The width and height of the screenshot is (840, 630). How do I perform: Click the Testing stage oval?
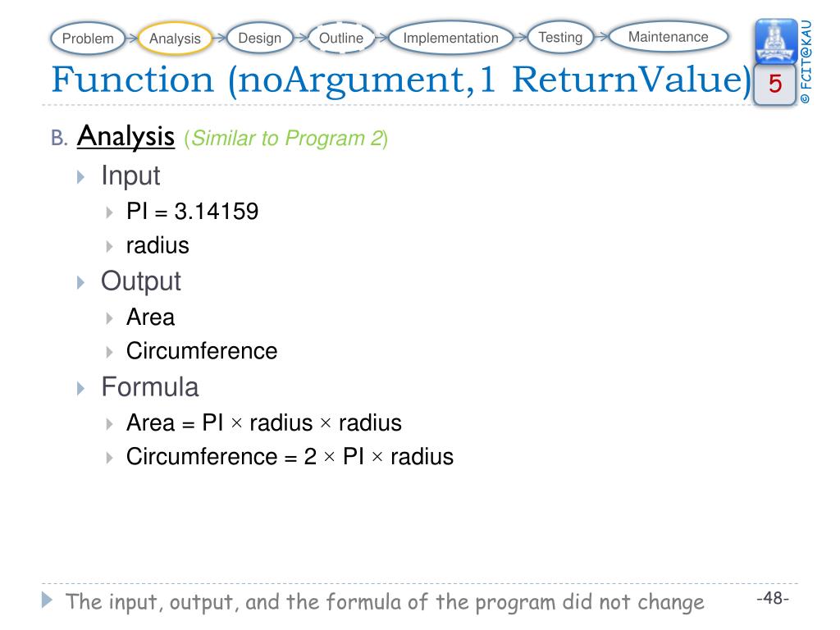coord(560,37)
